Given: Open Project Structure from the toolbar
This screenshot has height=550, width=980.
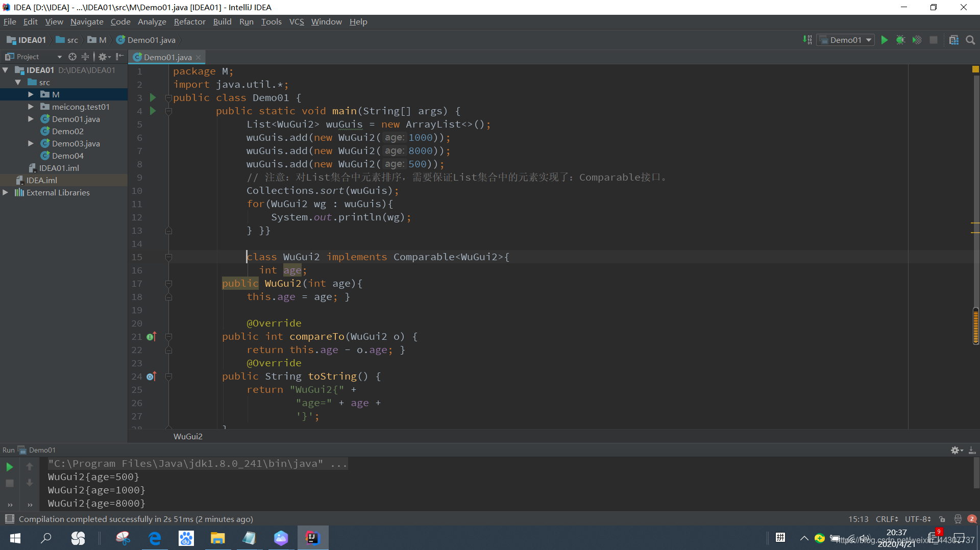Looking at the screenshot, I should [x=954, y=40].
